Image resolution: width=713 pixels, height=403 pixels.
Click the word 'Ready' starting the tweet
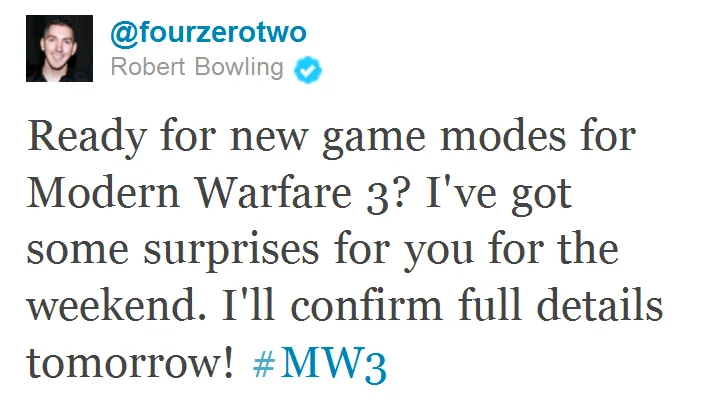tap(87, 138)
